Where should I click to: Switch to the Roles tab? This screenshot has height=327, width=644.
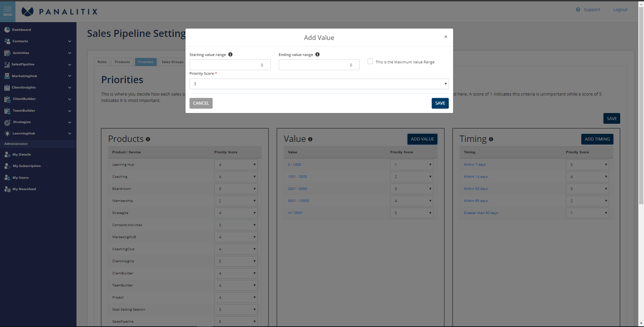(102, 62)
